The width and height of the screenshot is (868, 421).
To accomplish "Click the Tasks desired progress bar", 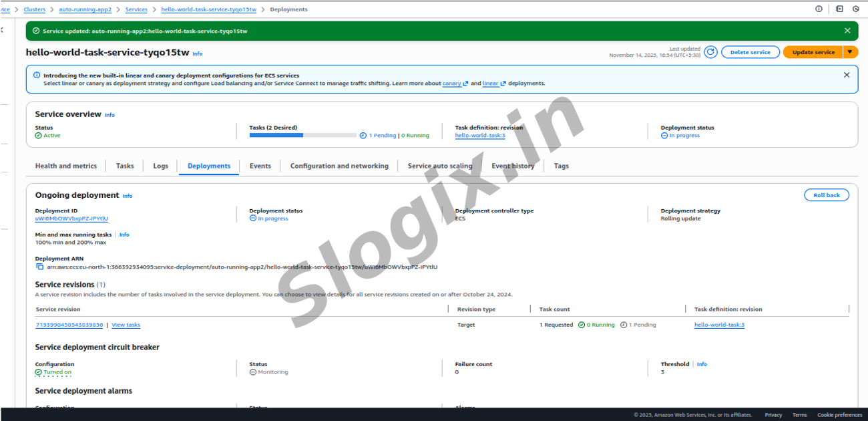I will click(302, 135).
